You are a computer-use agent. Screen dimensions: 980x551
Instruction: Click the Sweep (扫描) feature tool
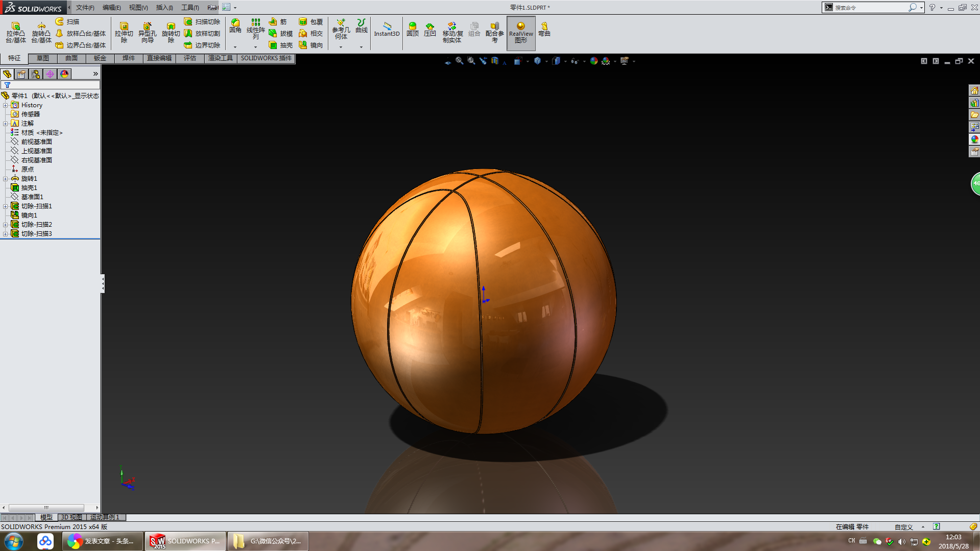coord(67,21)
